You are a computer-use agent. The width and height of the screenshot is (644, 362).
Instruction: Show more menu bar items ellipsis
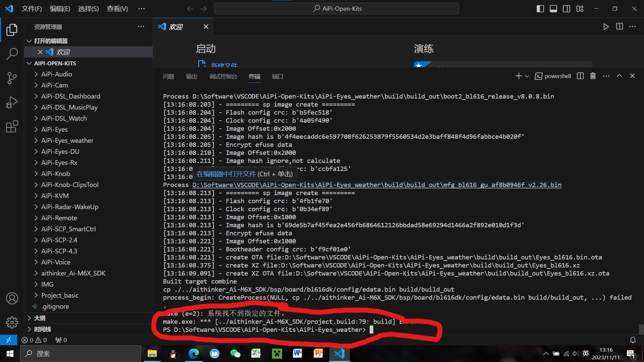142,9
